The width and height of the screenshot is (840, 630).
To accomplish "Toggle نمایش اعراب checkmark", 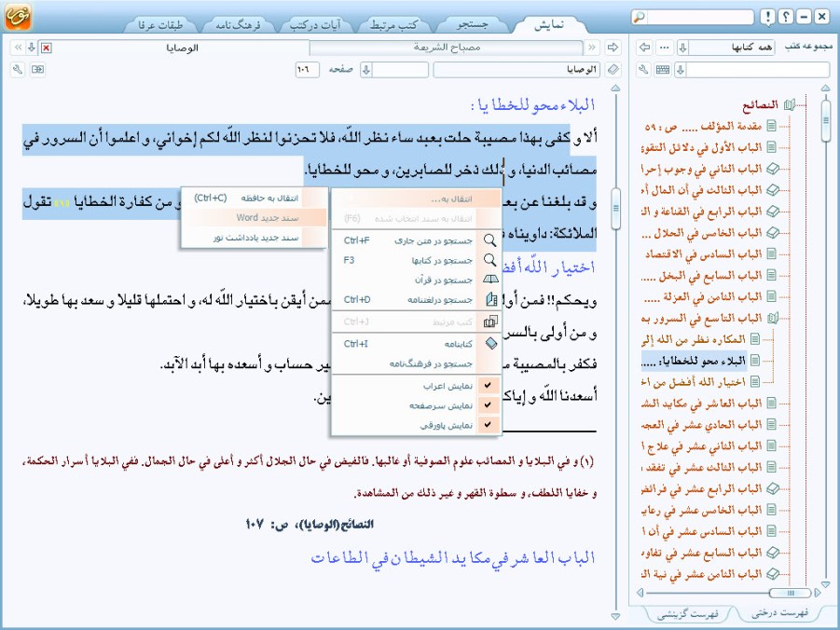I will point(488,385).
